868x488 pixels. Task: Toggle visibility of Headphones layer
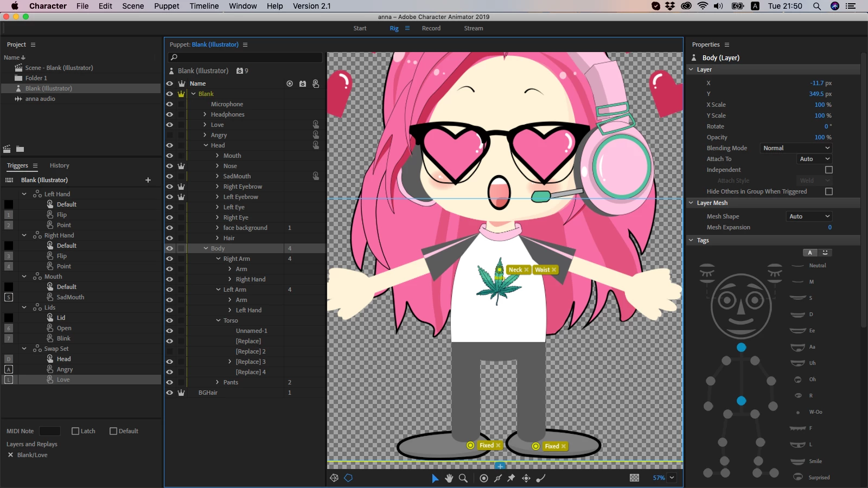170,114
